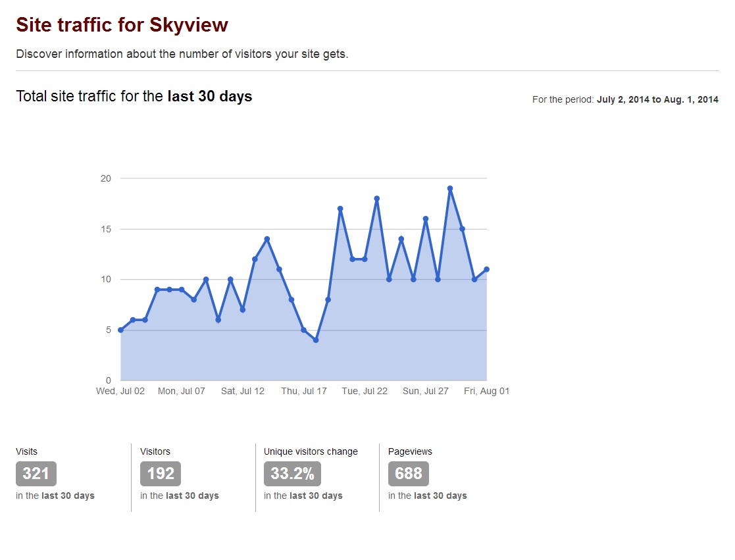Image resolution: width=735 pixels, height=560 pixels.
Task: Click the lowest data point at 4 visits
Action: 316,340
